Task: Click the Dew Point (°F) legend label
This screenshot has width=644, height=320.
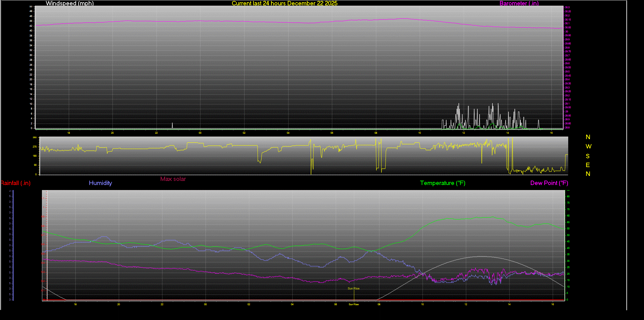Action: 549,183
